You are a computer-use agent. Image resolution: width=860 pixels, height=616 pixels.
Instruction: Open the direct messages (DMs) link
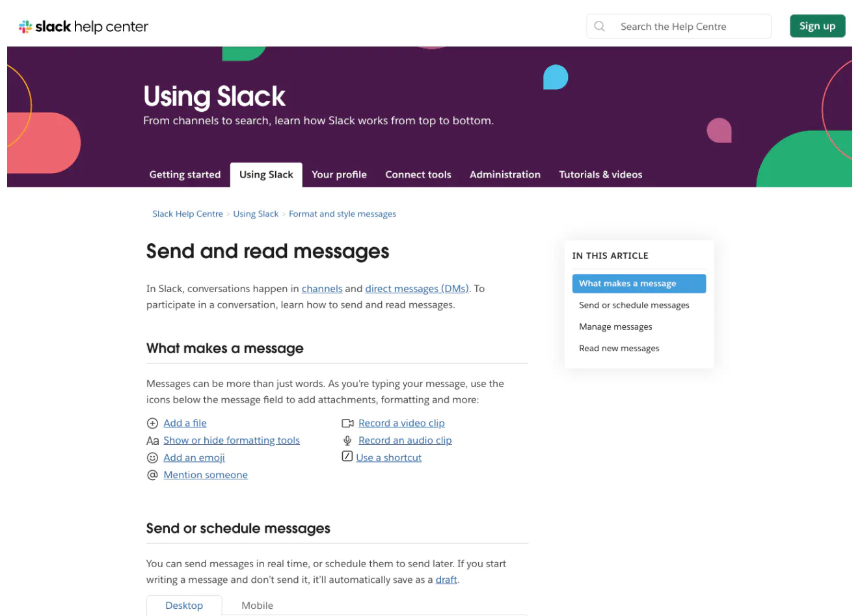pos(417,289)
